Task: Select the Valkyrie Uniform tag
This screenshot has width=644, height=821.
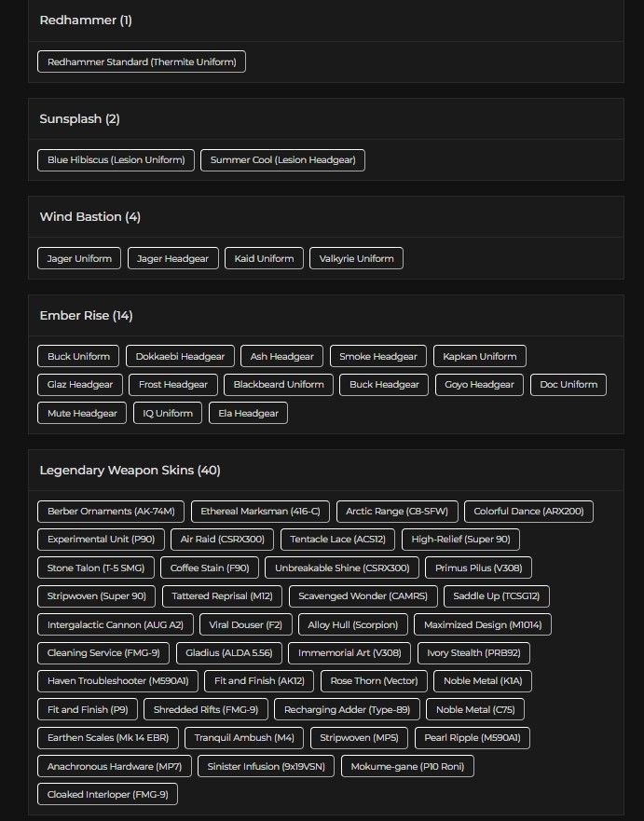Action: (356, 259)
